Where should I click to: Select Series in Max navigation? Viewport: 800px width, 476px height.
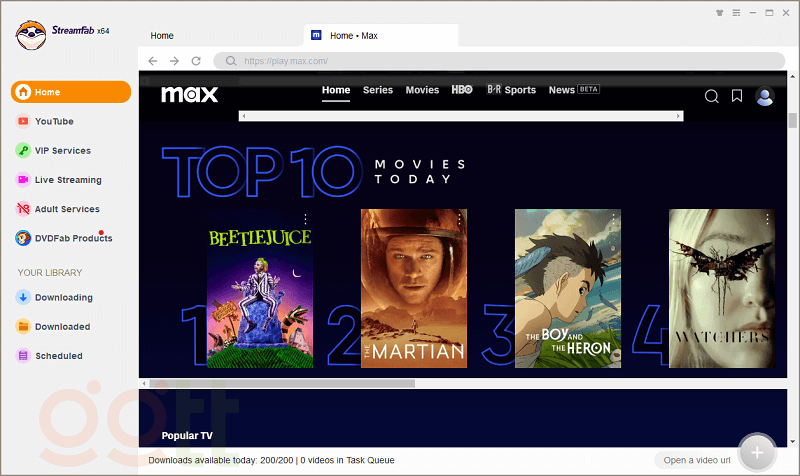378,90
